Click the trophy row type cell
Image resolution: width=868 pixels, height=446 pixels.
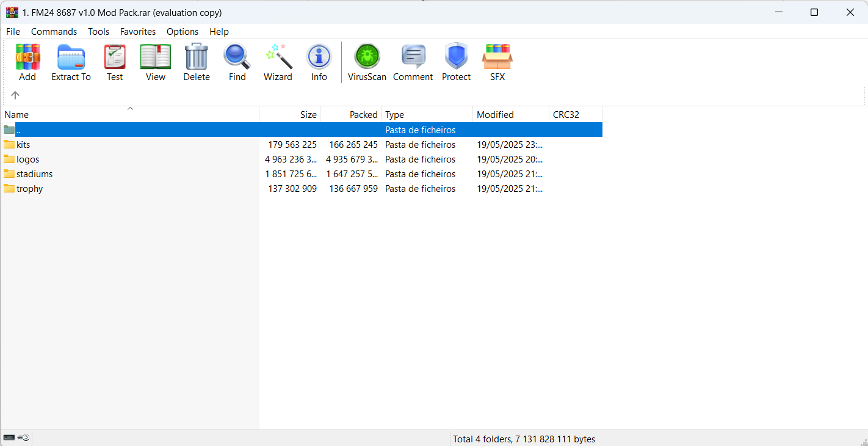420,189
